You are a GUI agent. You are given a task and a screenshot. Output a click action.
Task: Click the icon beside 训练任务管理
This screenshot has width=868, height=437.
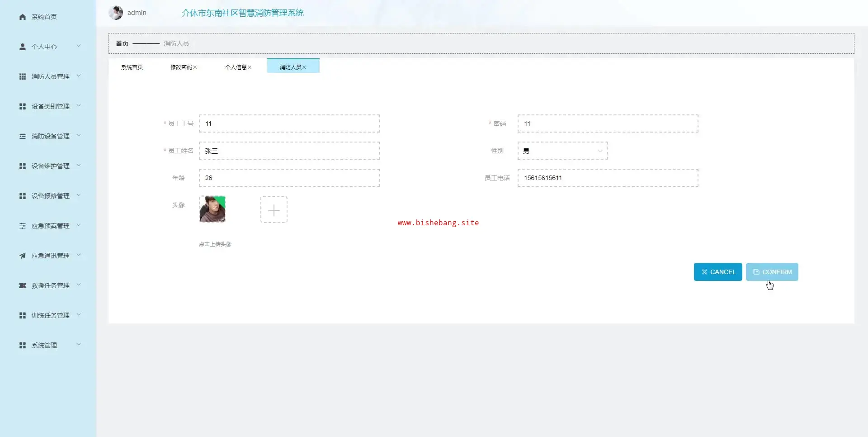coord(23,315)
